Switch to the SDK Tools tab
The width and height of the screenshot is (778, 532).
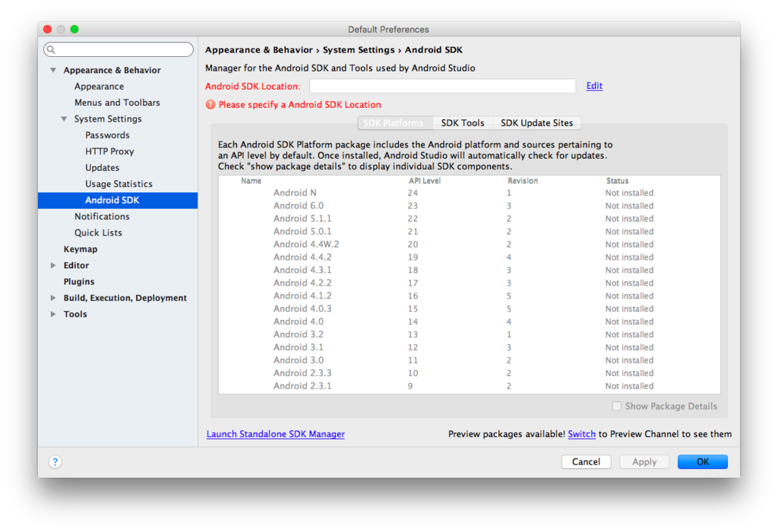tap(463, 122)
